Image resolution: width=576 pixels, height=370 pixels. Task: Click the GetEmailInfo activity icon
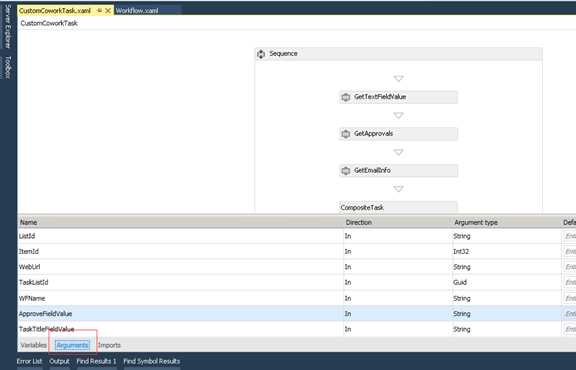click(345, 170)
